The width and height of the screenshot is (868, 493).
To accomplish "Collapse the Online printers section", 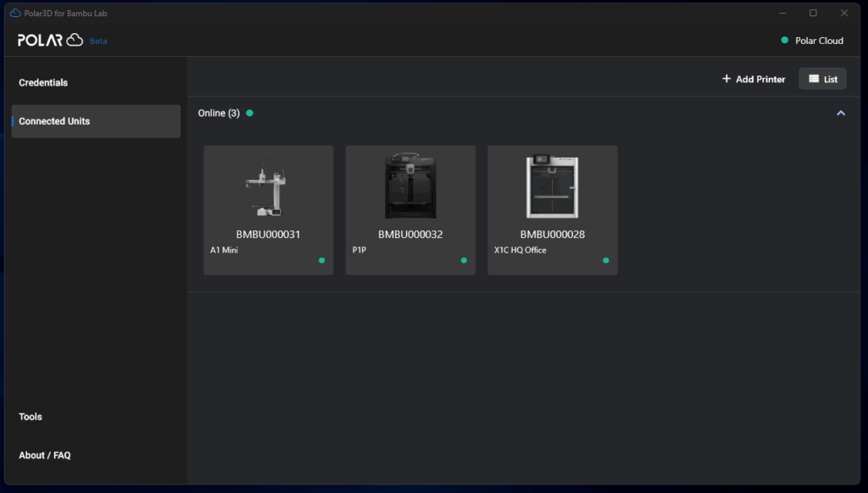I will (x=841, y=112).
